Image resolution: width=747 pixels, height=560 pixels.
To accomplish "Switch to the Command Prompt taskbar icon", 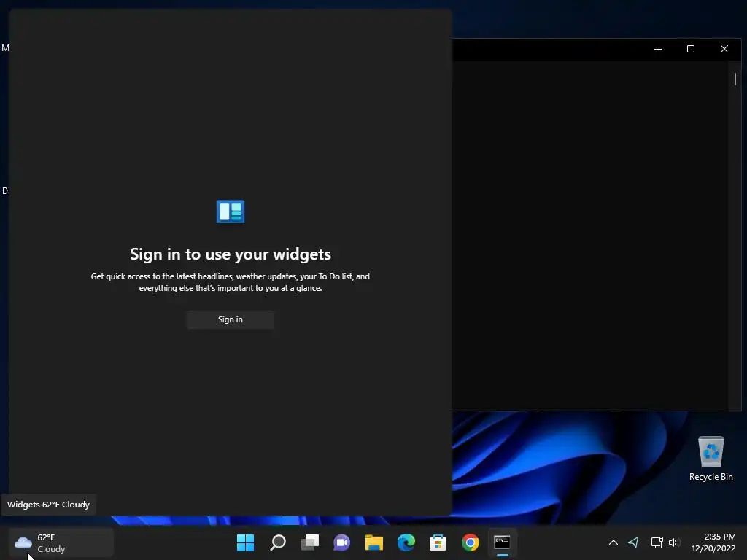I will coord(502,542).
